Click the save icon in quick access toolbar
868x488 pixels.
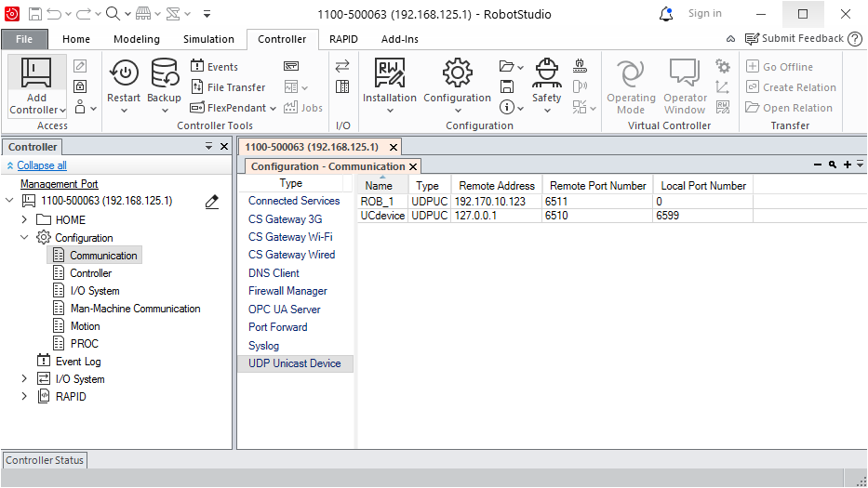[34, 14]
